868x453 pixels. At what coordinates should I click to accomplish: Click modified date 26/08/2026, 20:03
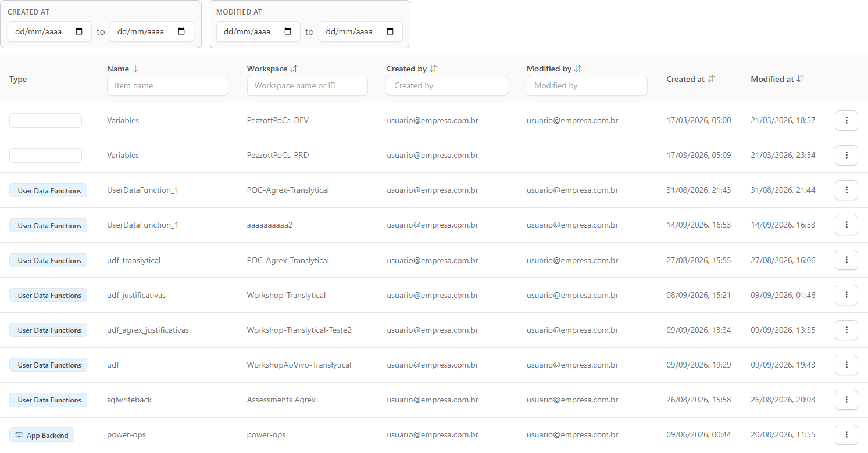coord(783,400)
